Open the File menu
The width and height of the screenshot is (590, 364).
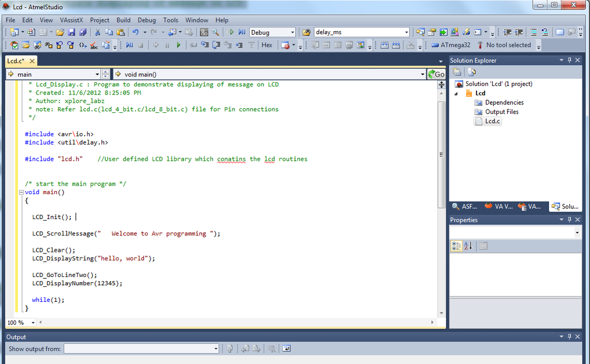coord(10,20)
